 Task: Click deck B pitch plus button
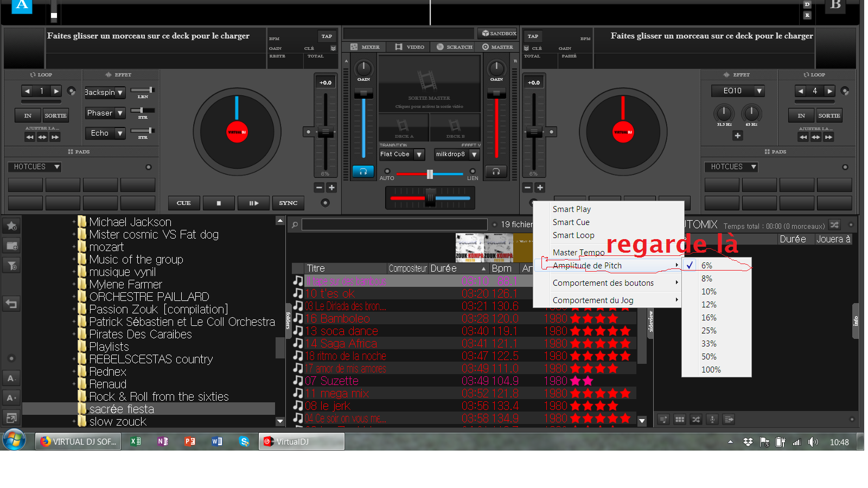click(x=540, y=188)
